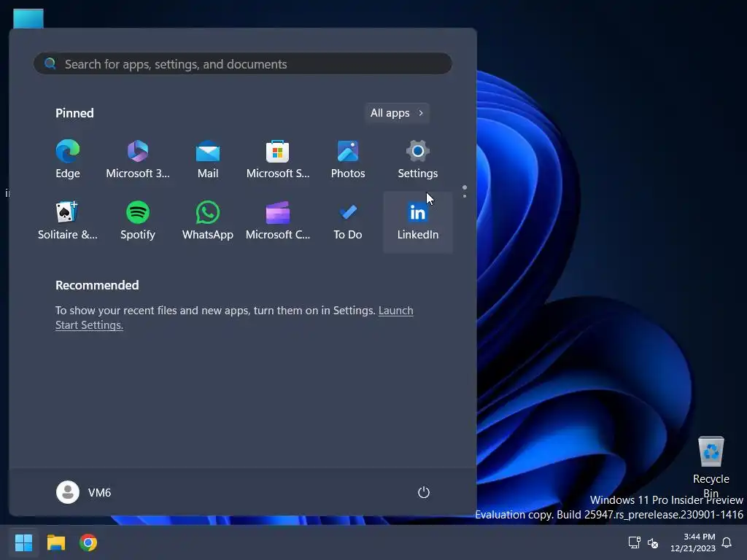
Task: Select the cyan desktop icon behind Start menu
Action: click(28, 18)
